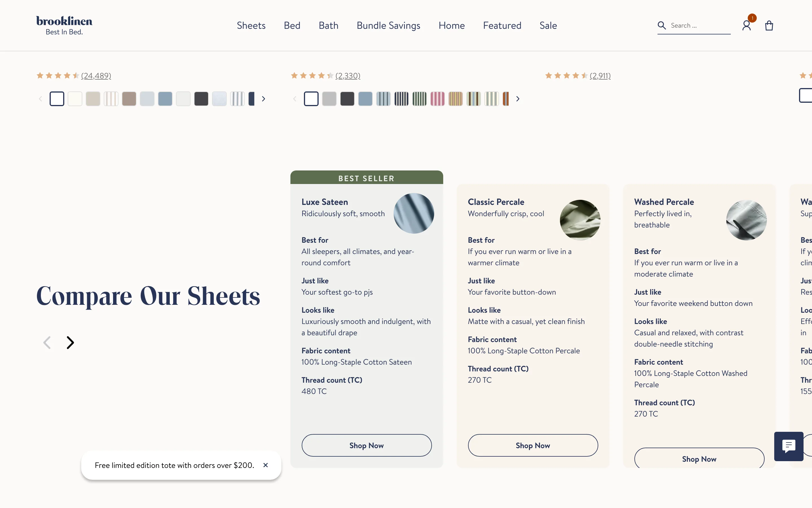Select charcoal swatch on the 24,489-review product
The height and width of the screenshot is (508, 812).
tap(201, 99)
